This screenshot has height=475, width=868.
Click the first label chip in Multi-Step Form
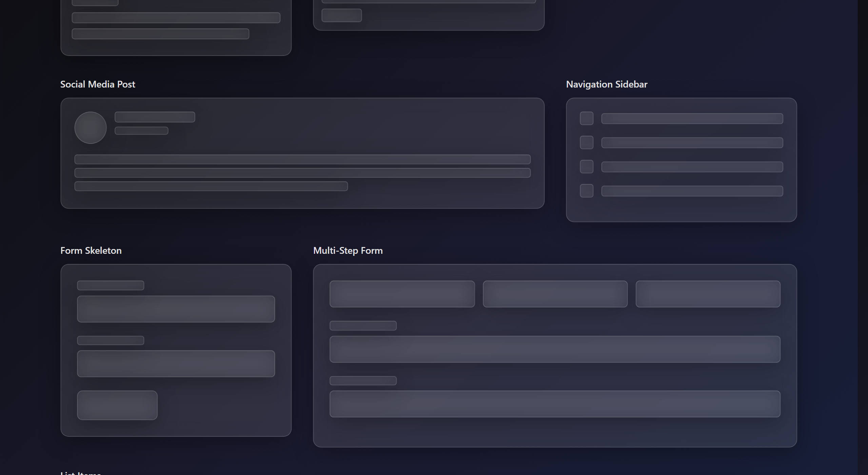coord(363,325)
